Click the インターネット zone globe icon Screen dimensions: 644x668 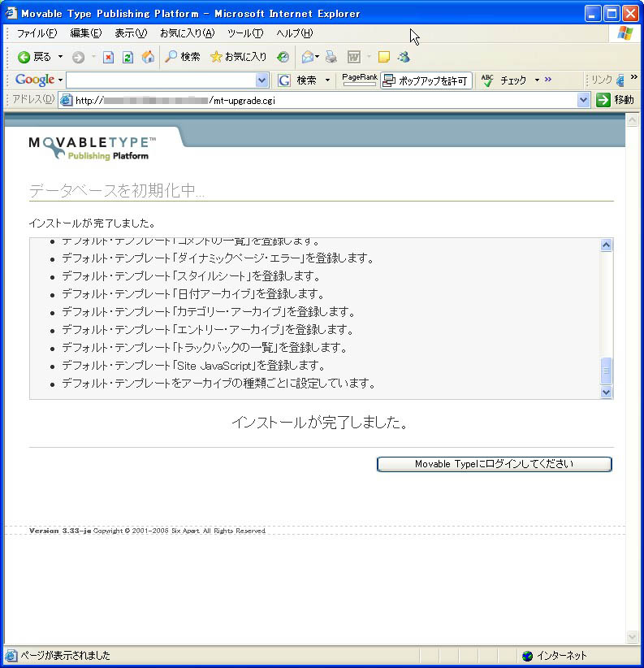point(527,656)
